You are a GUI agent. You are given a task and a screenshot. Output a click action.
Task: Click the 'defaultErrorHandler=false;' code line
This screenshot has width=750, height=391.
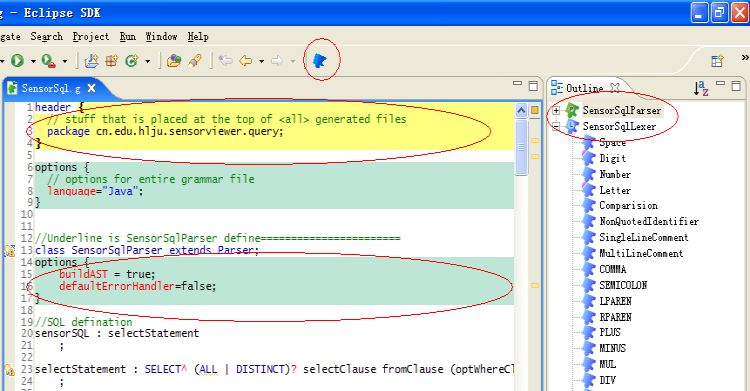pyautogui.click(x=138, y=286)
